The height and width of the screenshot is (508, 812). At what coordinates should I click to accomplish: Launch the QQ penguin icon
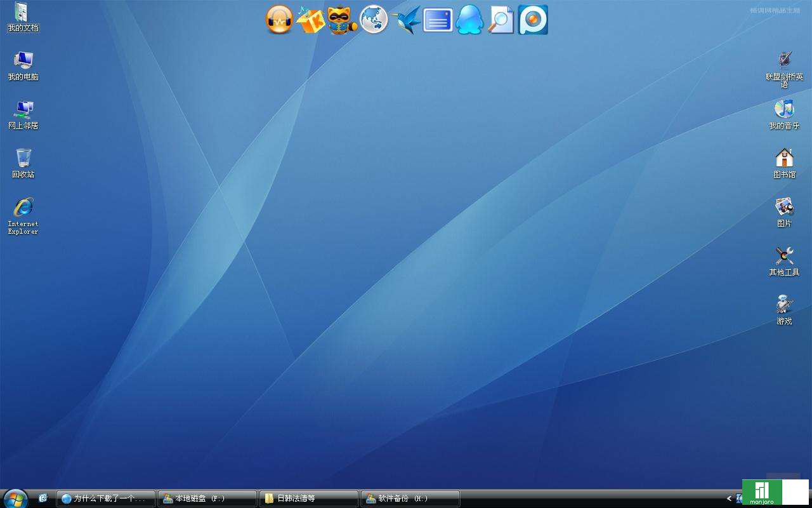[x=469, y=20]
